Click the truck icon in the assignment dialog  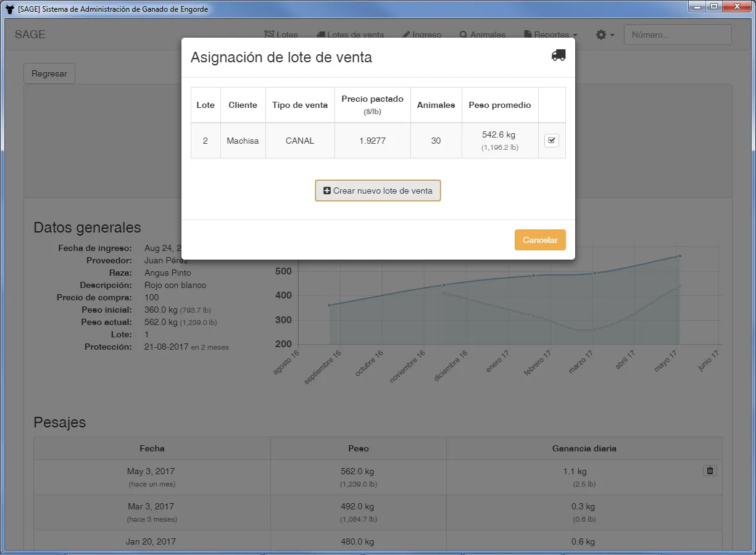(x=558, y=55)
